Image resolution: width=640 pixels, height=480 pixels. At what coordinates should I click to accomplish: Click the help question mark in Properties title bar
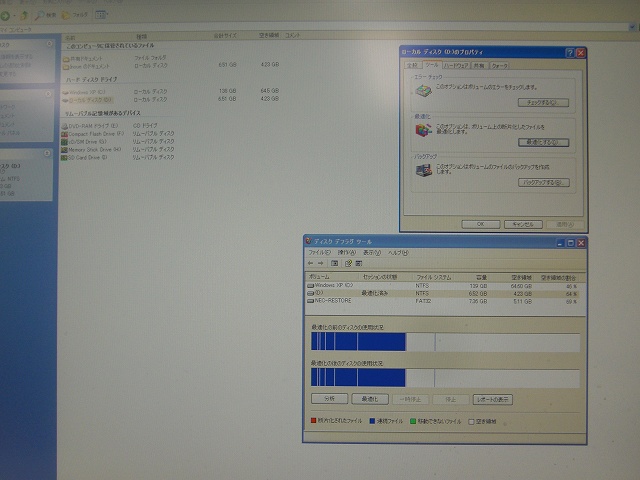(x=570, y=53)
